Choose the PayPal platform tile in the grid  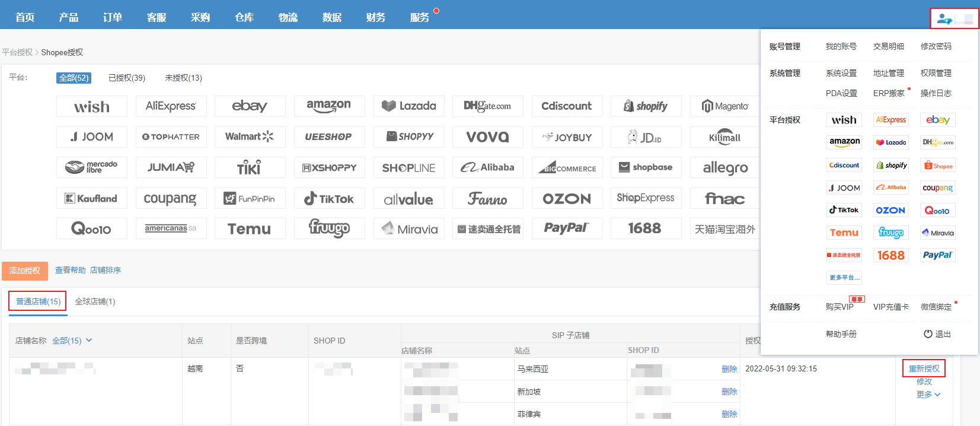[567, 228]
